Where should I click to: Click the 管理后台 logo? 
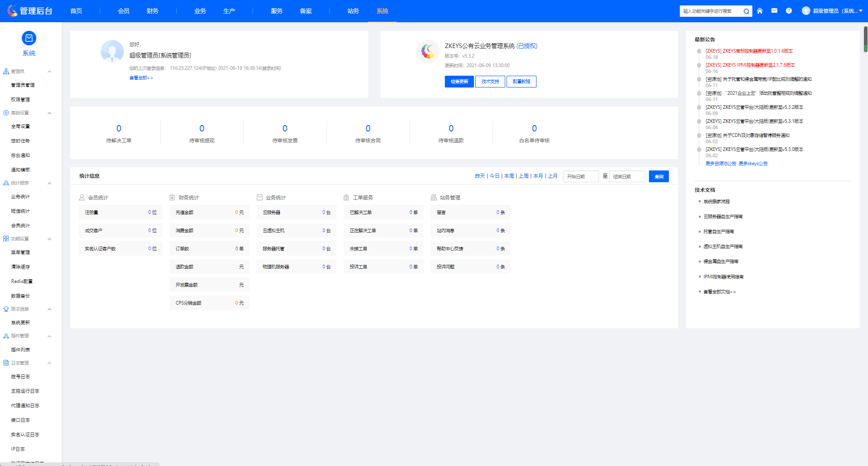(x=30, y=11)
